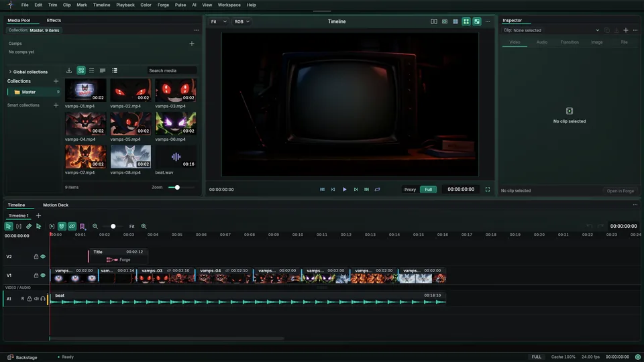
Task: Open the Inspector clip selection dropdown
Action: pos(597,30)
